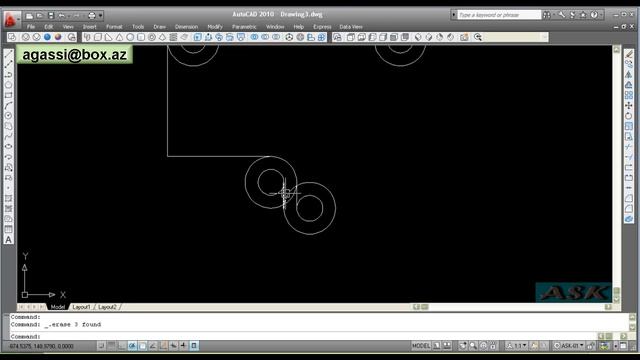This screenshot has width=640, height=360.
Task: Activate the Circle draw tool
Action: point(9,116)
